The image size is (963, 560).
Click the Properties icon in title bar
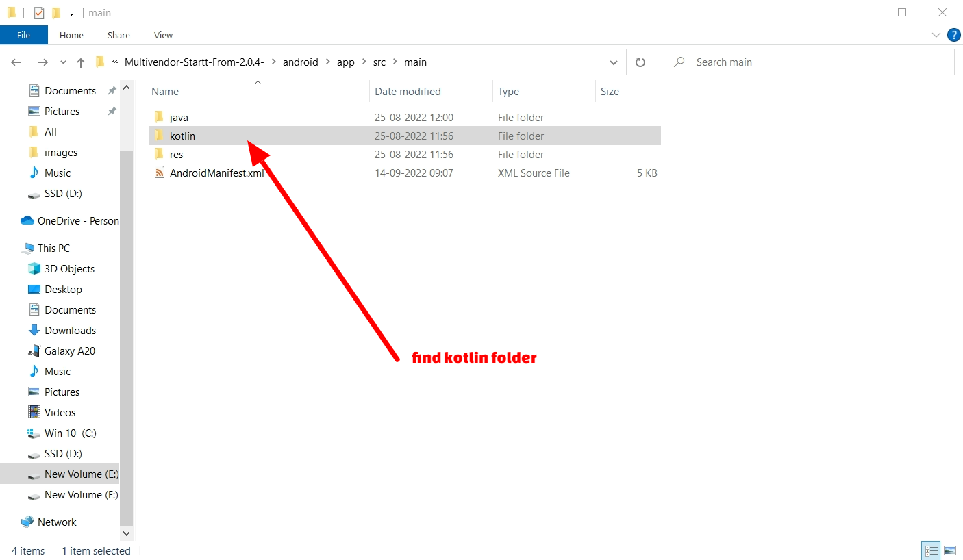tap(39, 12)
